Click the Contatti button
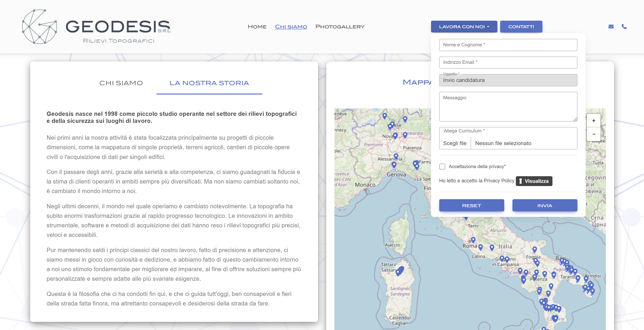Image resolution: width=644 pixels, height=330 pixels. [521, 27]
